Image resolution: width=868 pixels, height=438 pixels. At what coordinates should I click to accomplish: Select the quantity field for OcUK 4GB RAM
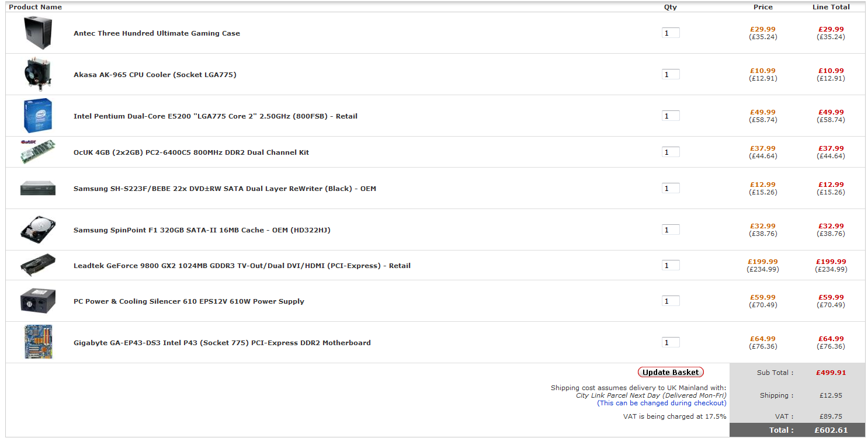(671, 152)
